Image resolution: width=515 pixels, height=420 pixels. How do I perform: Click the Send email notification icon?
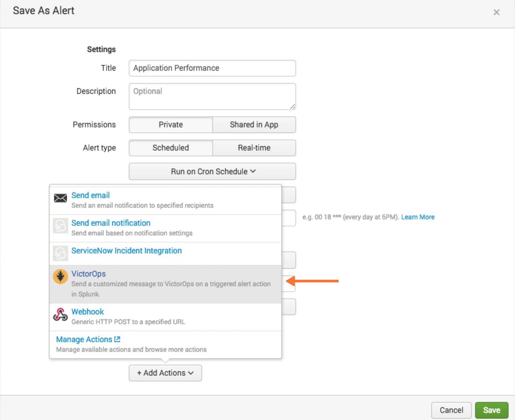[x=60, y=226]
